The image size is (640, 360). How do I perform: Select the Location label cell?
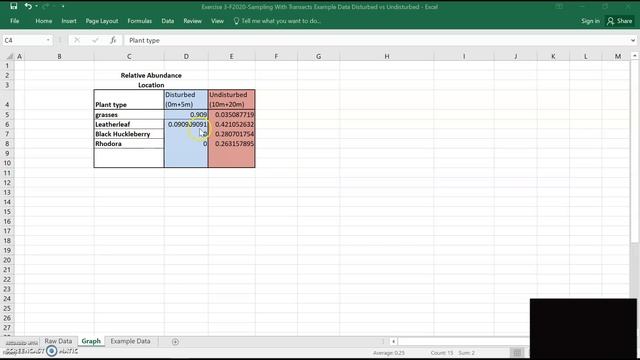click(151, 85)
